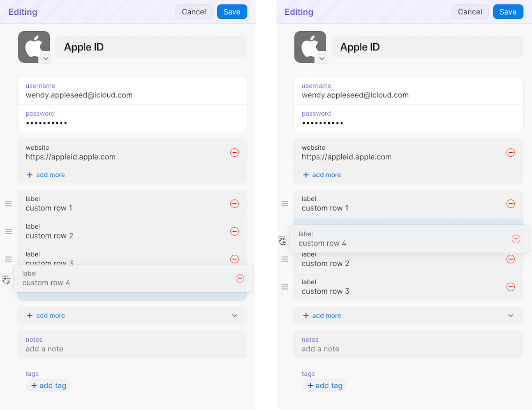Remove custom row 2 with minus icon

pos(234,231)
